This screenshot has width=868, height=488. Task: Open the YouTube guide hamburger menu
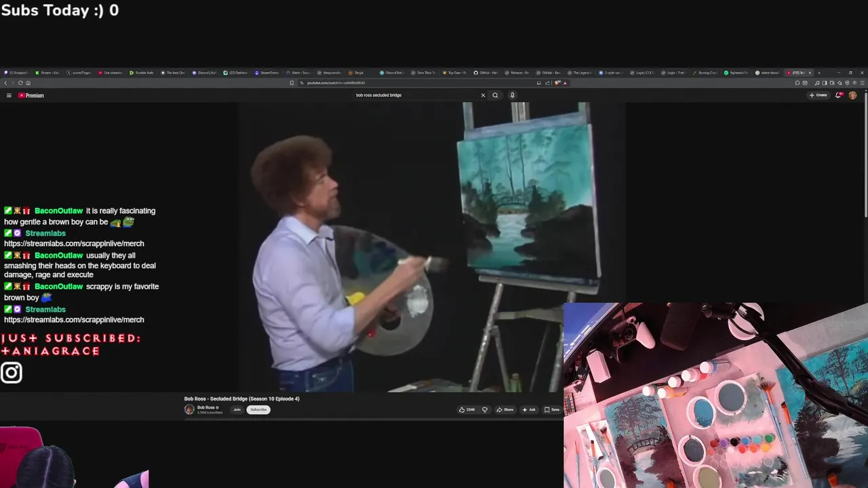click(9, 96)
